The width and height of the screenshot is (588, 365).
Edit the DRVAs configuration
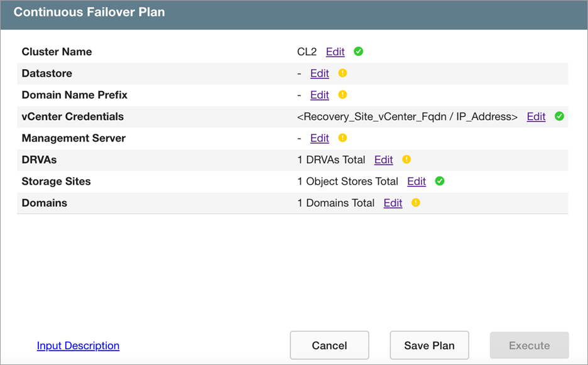384,160
